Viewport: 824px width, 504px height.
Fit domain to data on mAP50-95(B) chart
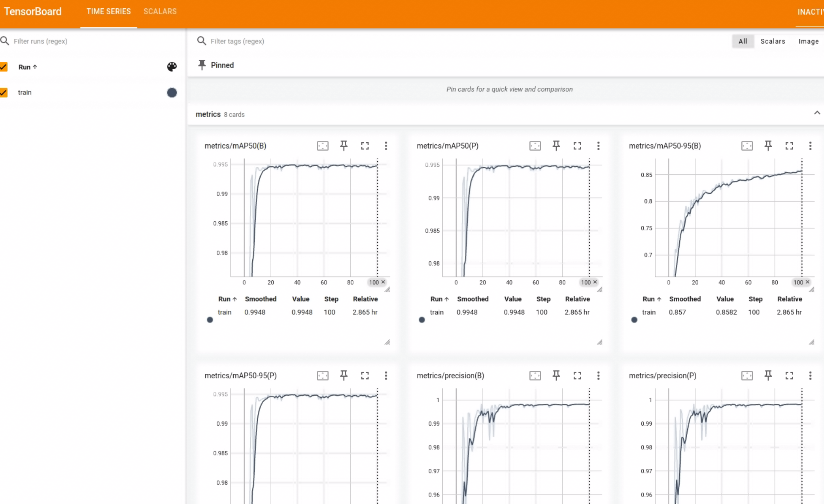747,146
